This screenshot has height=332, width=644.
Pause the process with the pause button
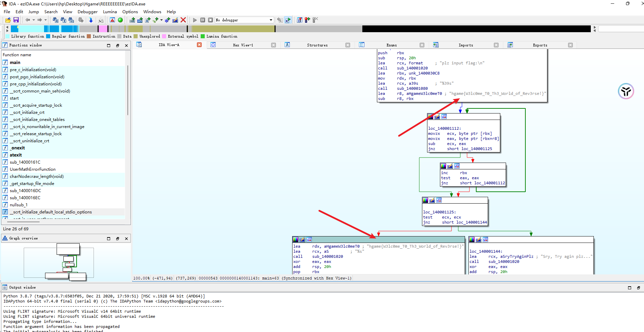click(203, 20)
